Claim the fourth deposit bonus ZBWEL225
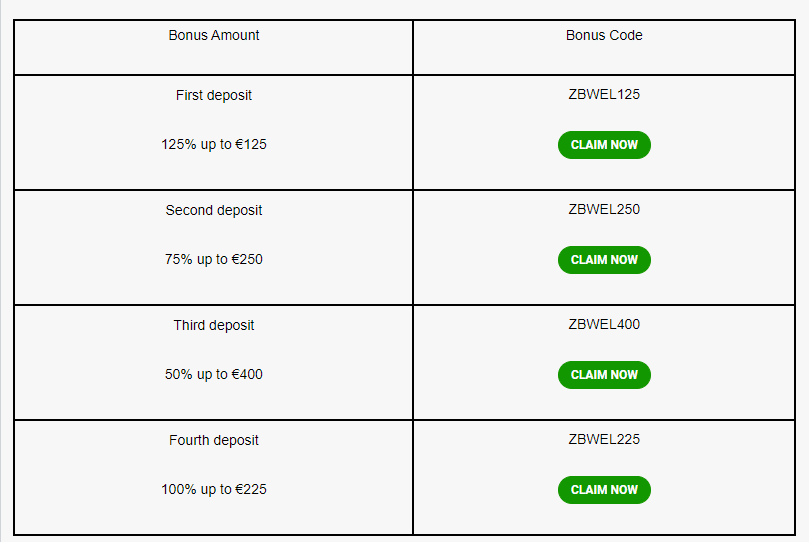 (x=604, y=490)
